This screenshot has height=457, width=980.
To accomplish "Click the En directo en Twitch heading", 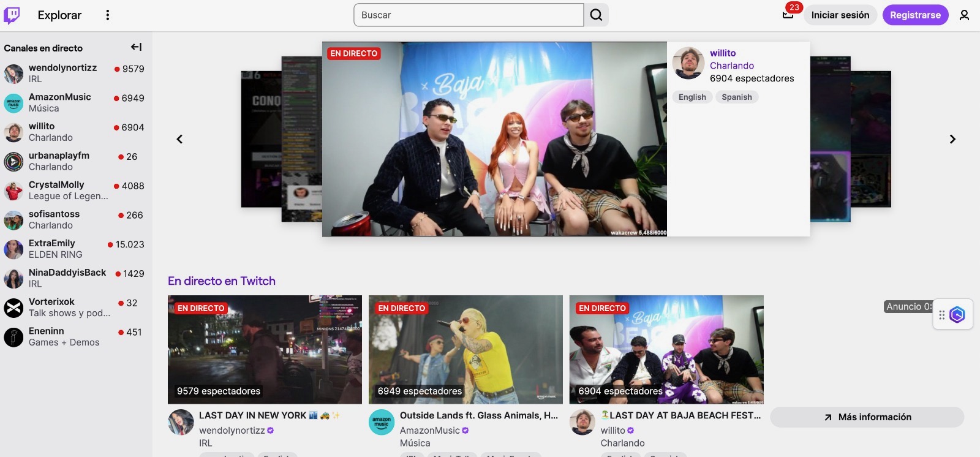I will coord(222,281).
